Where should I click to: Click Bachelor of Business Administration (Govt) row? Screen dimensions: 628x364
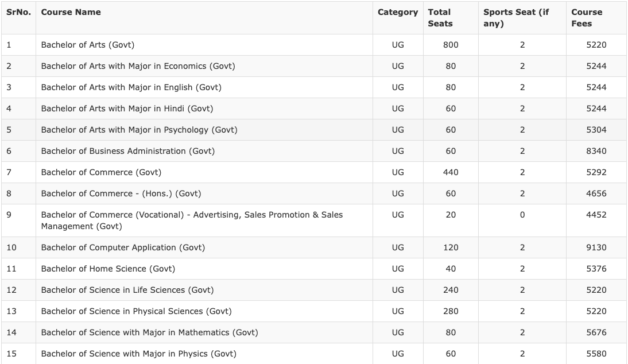tap(127, 151)
